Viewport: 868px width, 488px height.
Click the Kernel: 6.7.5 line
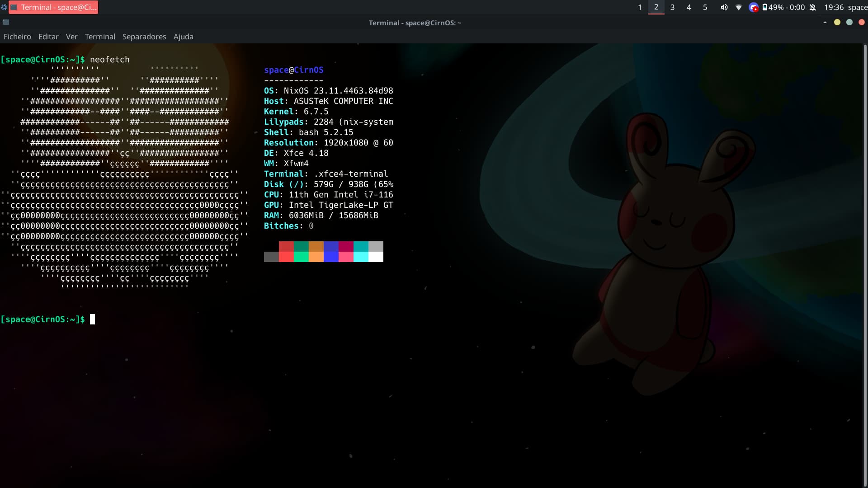(296, 112)
